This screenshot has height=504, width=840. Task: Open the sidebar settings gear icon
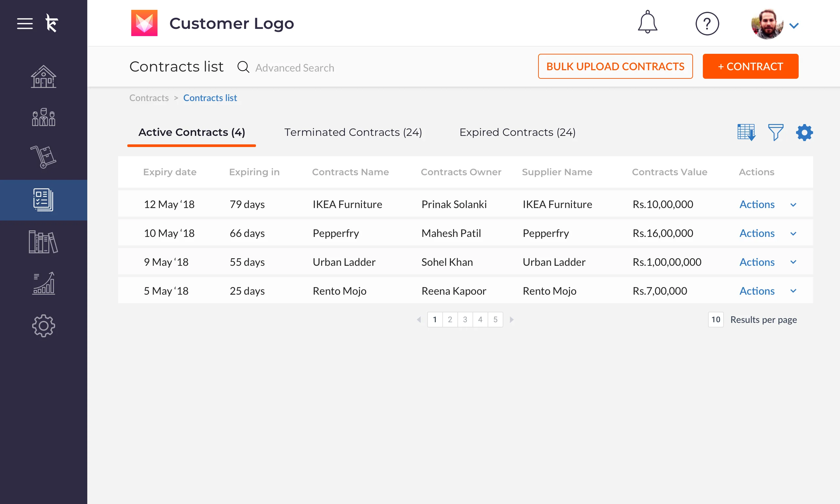coord(43,326)
